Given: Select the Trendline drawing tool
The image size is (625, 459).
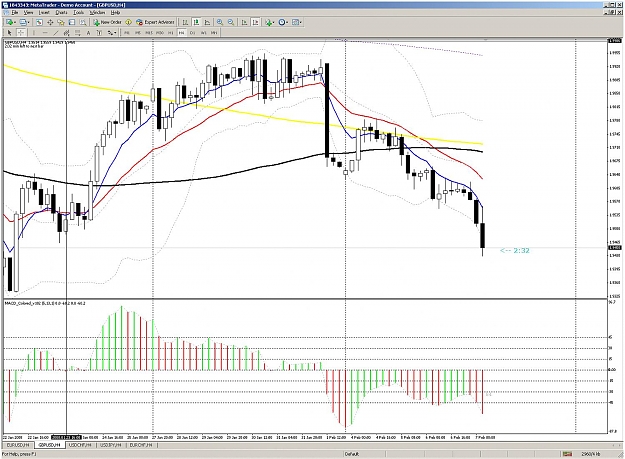Looking at the screenshot, I should 56,33.
